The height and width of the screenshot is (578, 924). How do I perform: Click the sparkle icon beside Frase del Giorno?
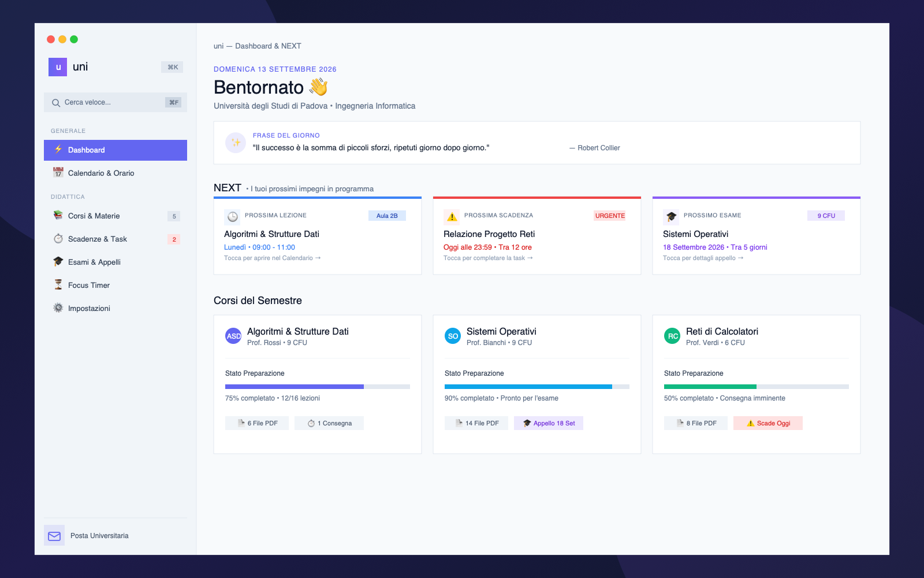[x=236, y=142]
